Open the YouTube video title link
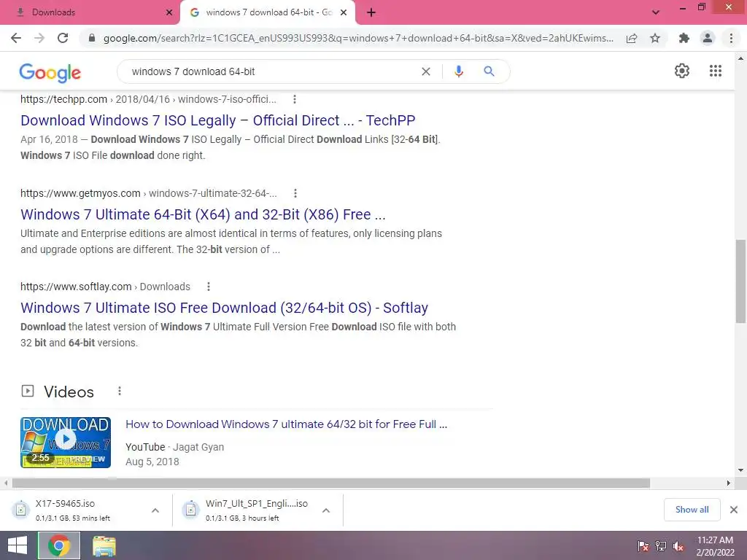Viewport: 747px width, 560px height. click(286, 424)
